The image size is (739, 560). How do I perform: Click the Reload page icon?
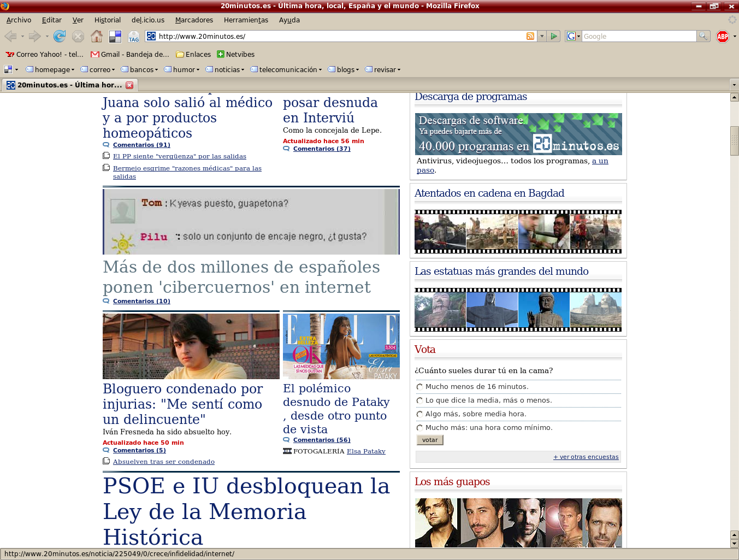[60, 37]
